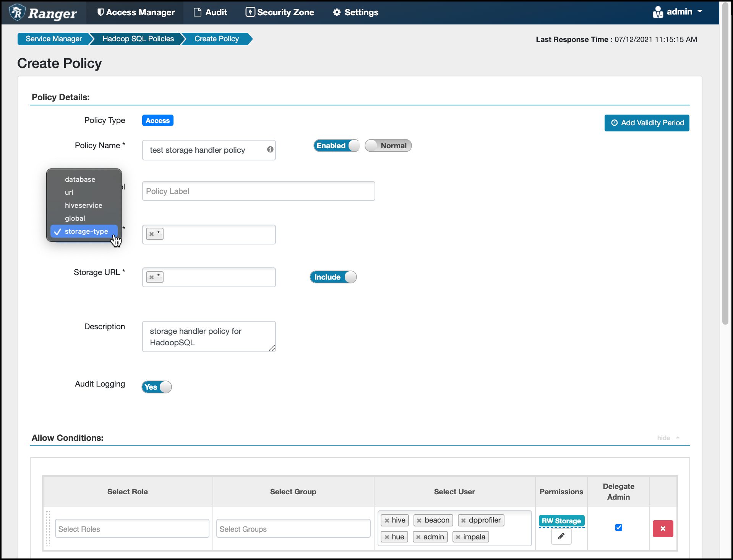Remove the asterisk tag in Storage URL
Viewport: 733px width, 560px height.
(x=152, y=277)
